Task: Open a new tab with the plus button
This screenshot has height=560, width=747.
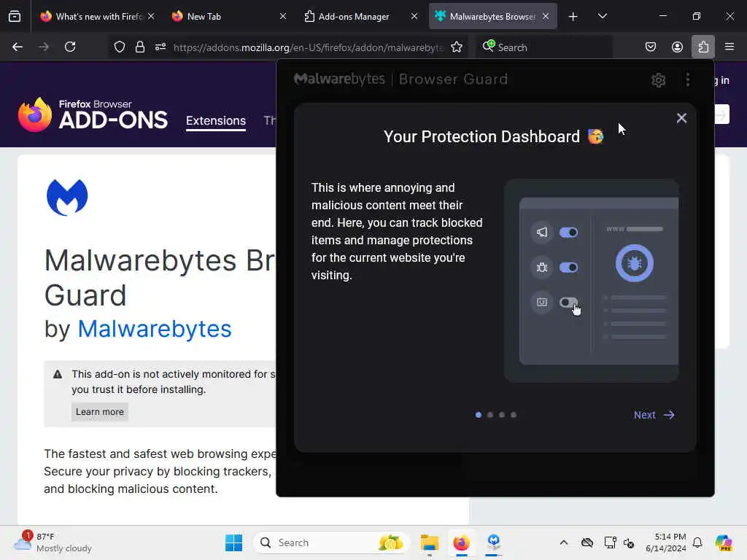Action: (573, 17)
